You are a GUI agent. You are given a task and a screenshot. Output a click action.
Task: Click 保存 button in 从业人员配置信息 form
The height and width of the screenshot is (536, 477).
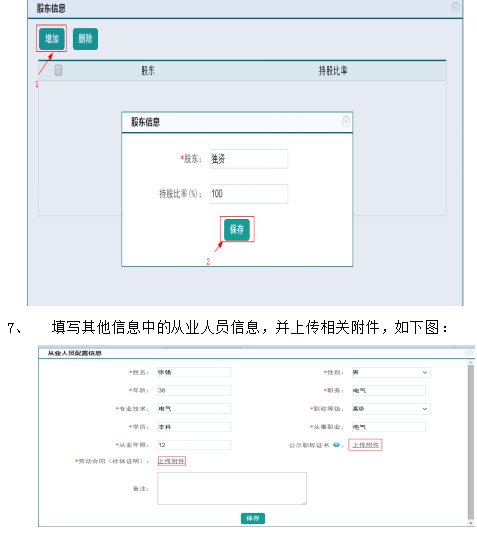[253, 518]
